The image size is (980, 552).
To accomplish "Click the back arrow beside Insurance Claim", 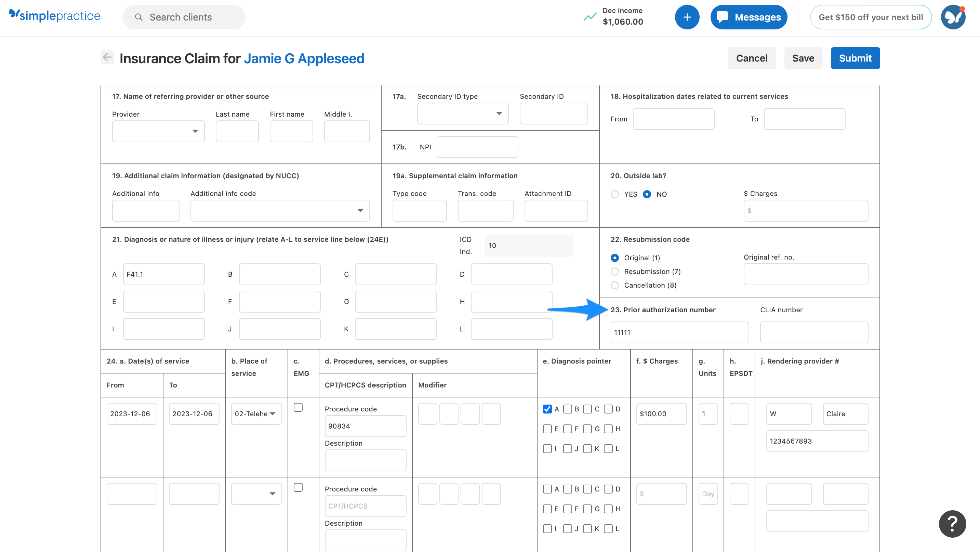I will [x=107, y=57].
